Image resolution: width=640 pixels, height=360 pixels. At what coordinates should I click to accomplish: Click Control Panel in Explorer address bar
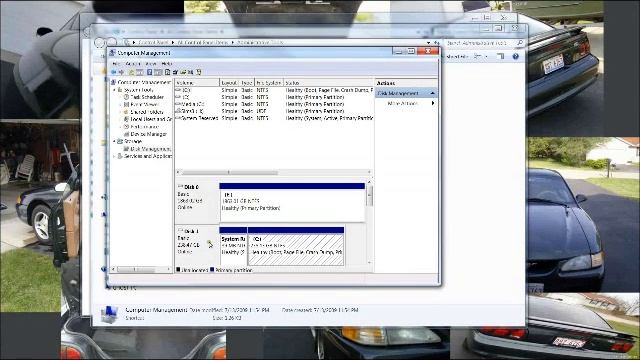153,42
